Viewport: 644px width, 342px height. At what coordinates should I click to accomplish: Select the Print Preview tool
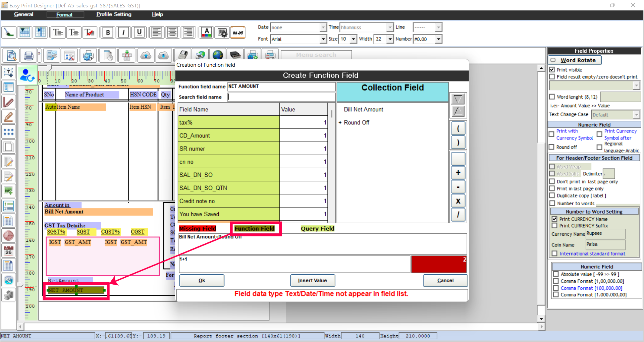[10, 55]
